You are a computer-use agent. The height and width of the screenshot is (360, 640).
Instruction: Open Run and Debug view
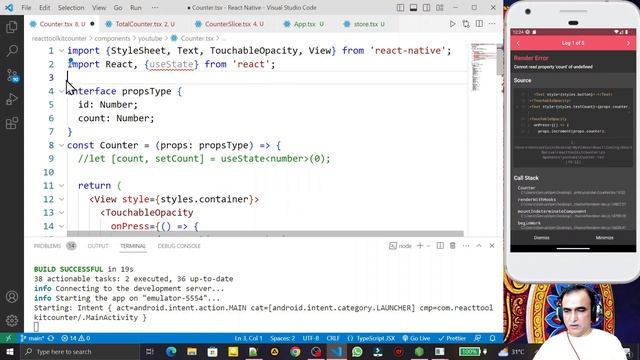click(x=12, y=99)
